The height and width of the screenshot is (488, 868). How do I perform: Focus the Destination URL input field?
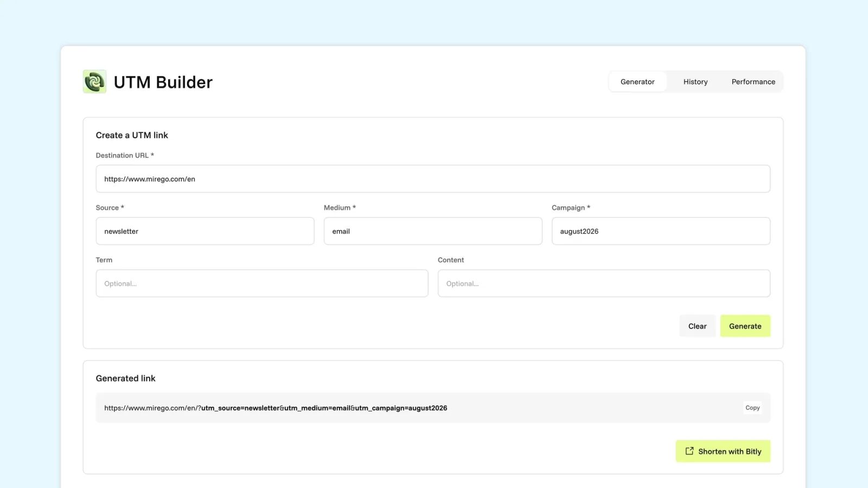pyautogui.click(x=433, y=179)
